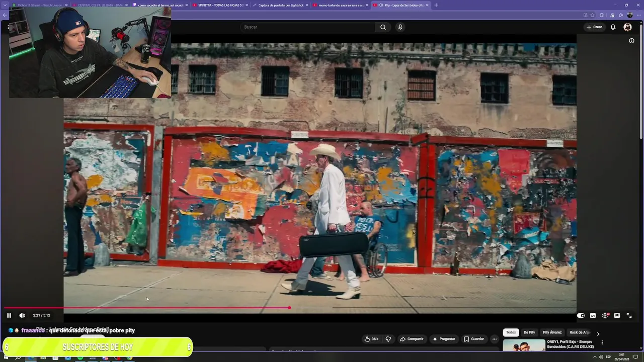Open more actions ellipsis menu
This screenshot has height=362, width=644.
[494, 339]
